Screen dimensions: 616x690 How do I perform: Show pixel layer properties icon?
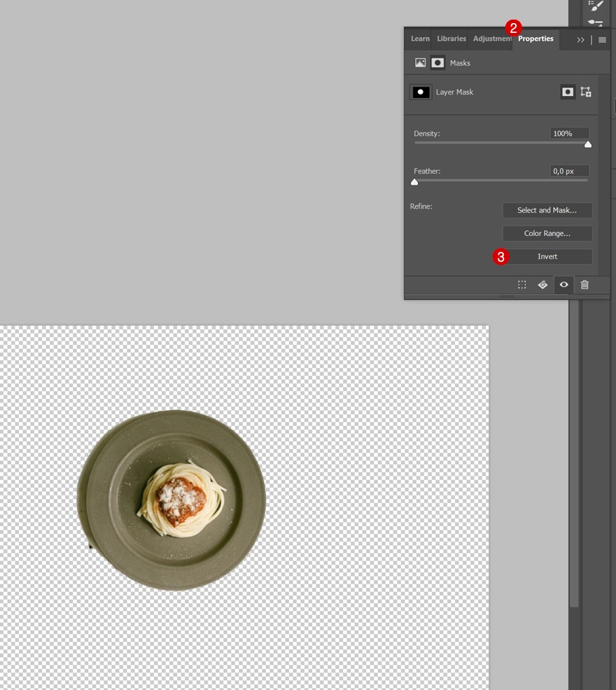[x=421, y=63]
